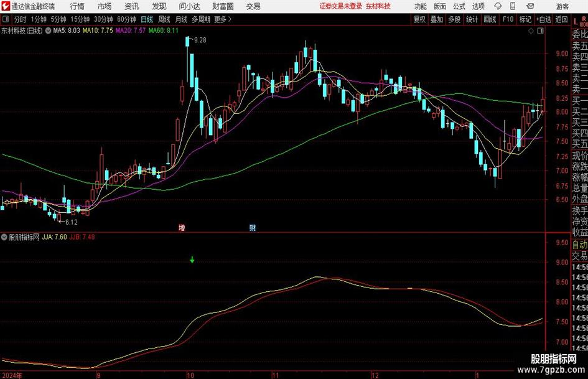The image size is (588, 379).
Task: Click the 9.28 high price label
Action: click(200, 40)
